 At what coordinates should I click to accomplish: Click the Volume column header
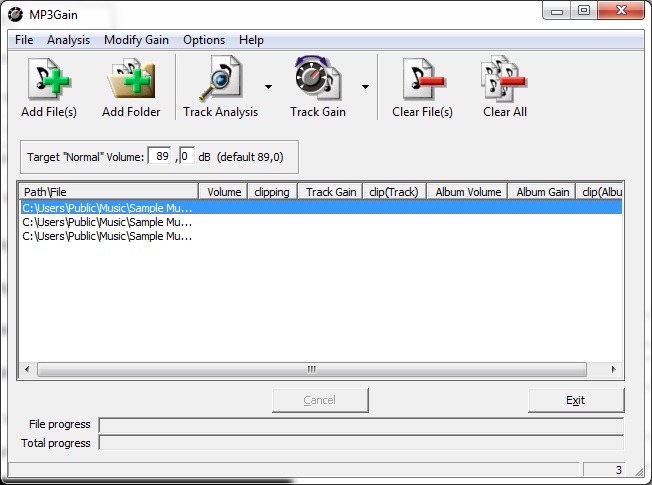tap(223, 192)
